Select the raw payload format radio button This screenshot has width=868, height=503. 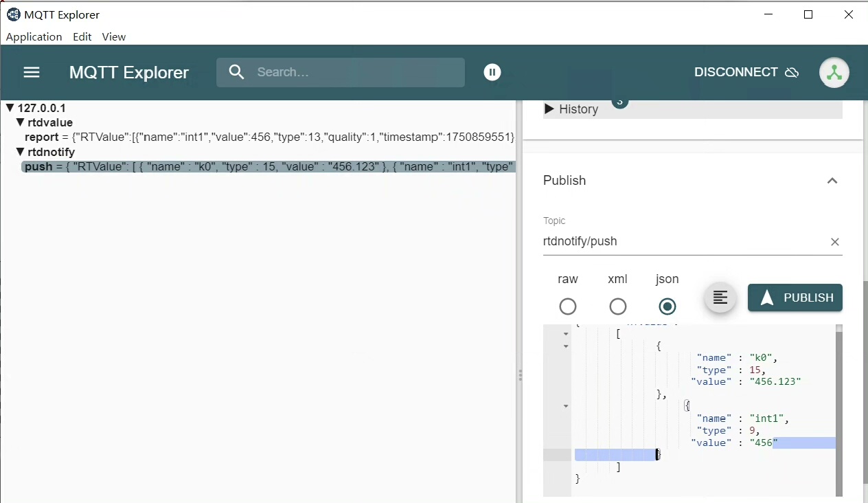pos(568,306)
